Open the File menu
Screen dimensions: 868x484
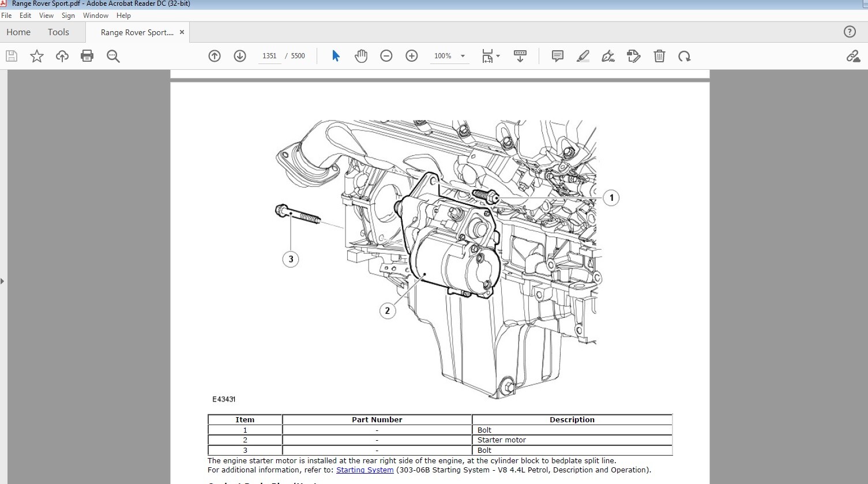(6, 16)
